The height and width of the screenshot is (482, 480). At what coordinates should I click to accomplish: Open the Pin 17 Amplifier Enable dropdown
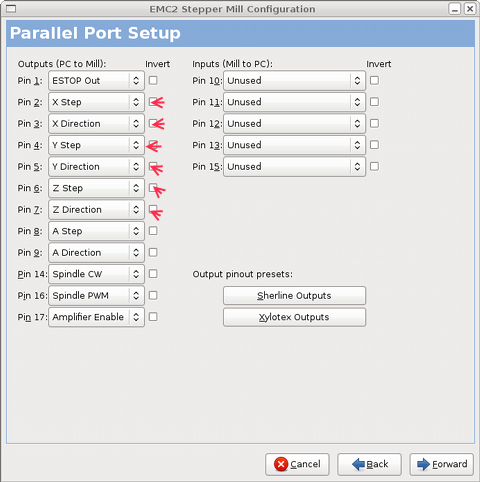[x=96, y=317]
